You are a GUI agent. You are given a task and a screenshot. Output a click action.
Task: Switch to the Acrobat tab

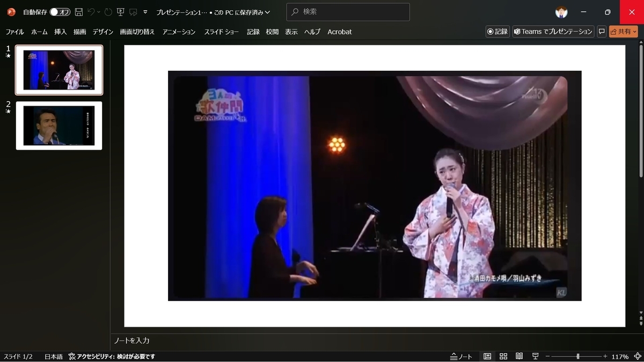(x=340, y=32)
